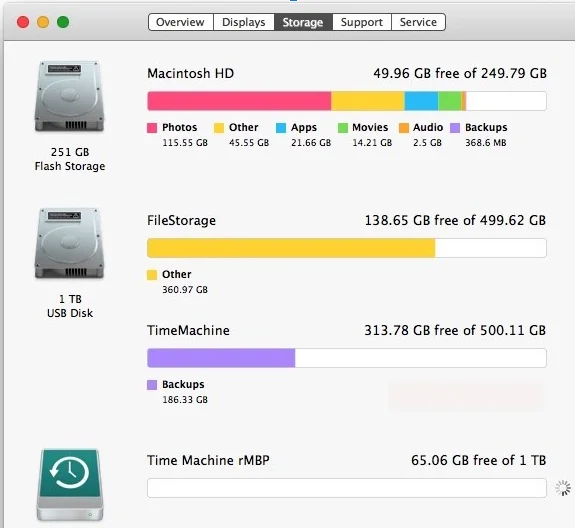The height and width of the screenshot is (528, 575).
Task: Click the Other "45.55 GB" value
Action: (x=249, y=143)
